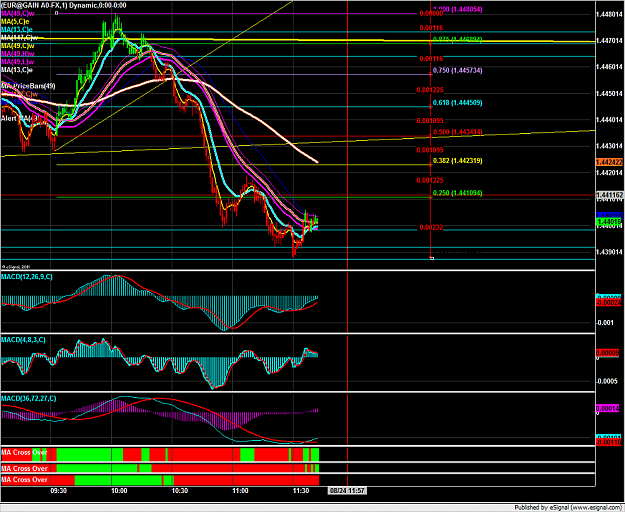Click the 1.444014 price axis value
The image size is (625, 512).
point(609,120)
